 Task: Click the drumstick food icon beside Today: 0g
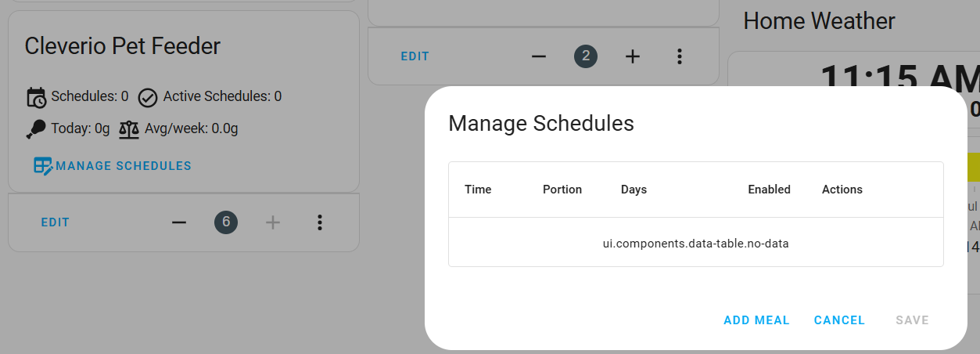click(36, 129)
